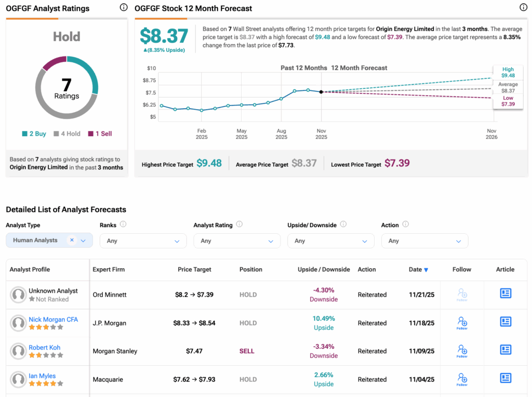Click info icon beside Analyst Ratings title
Viewport: 532px width, 397px height.
point(123,8)
